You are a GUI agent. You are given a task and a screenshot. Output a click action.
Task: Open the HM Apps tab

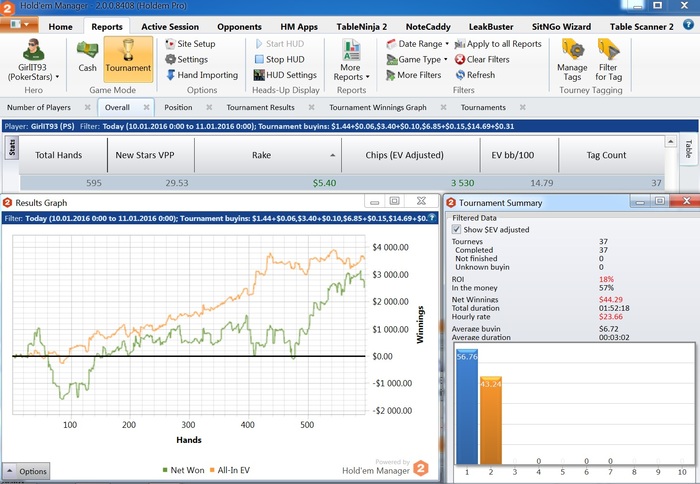pyautogui.click(x=299, y=27)
